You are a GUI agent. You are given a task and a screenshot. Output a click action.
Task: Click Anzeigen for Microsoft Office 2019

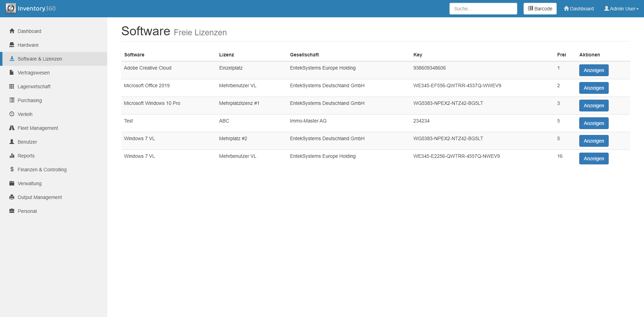(x=593, y=88)
